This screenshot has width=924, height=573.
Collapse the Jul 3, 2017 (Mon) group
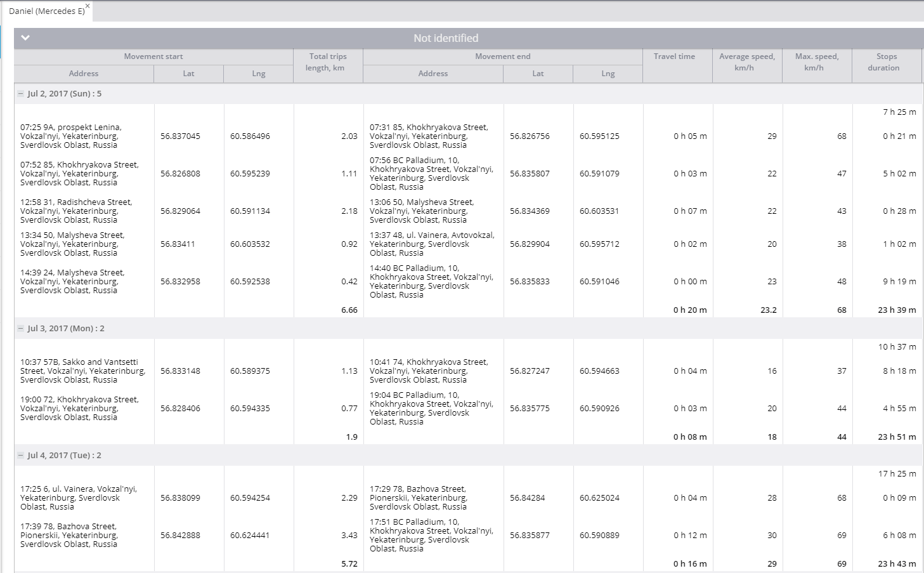coord(21,329)
